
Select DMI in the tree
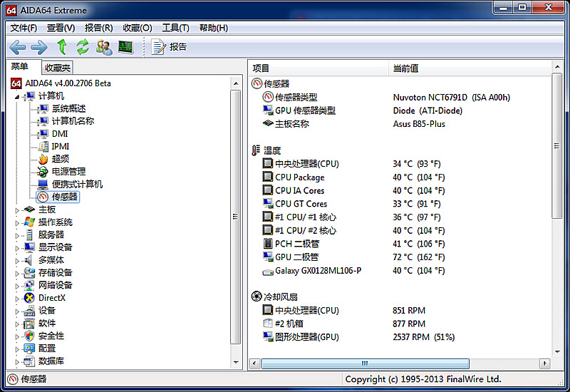(x=60, y=134)
